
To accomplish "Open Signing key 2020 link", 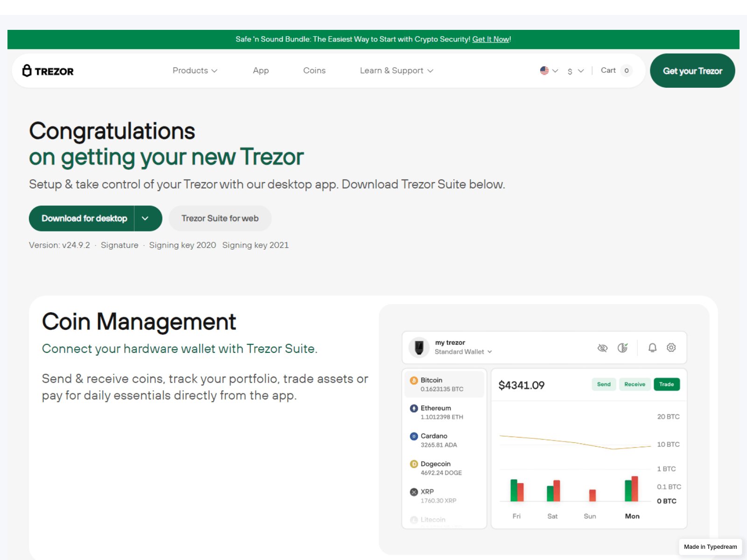I will click(x=183, y=245).
